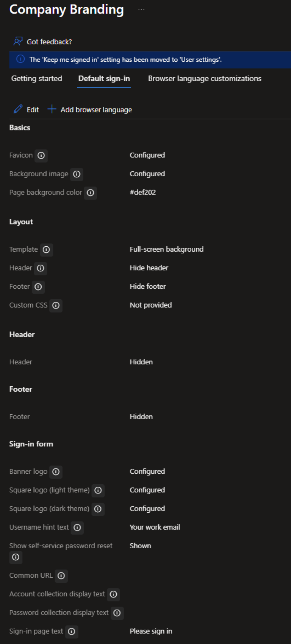Open the Got feedback? link
This screenshot has width=291, height=644.
point(49,42)
